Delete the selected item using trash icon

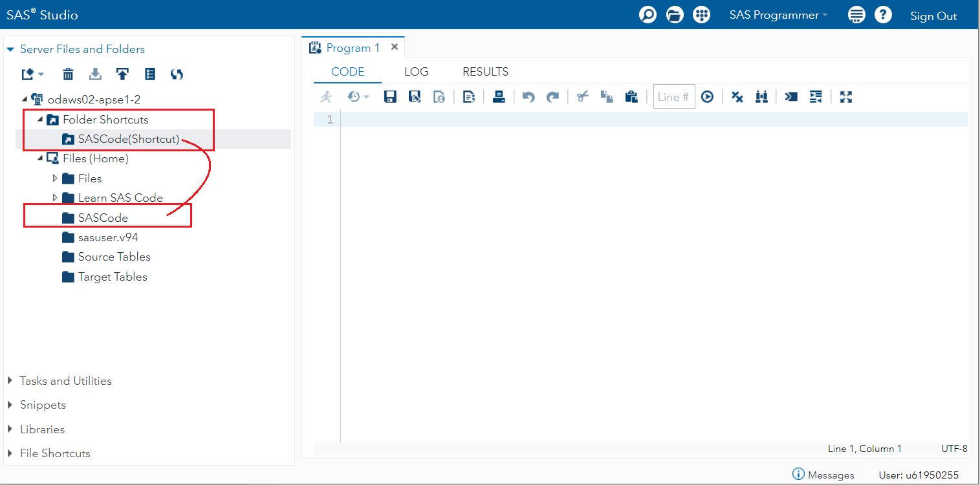pos(68,74)
